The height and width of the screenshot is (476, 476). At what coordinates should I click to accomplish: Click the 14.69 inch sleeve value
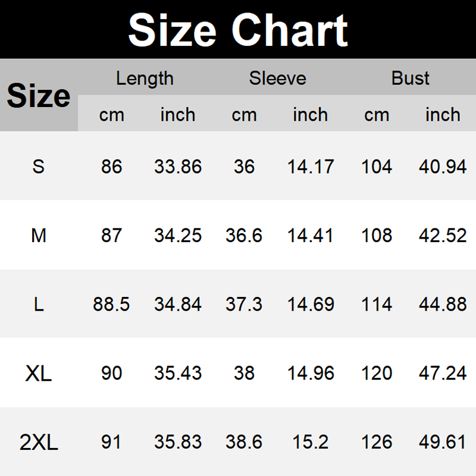coord(311,305)
